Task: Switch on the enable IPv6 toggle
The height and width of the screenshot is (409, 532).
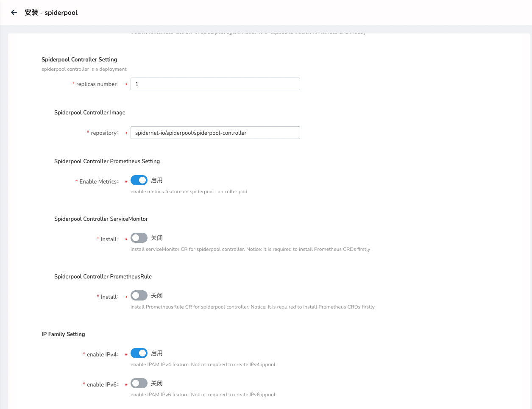Action: pyautogui.click(x=139, y=383)
